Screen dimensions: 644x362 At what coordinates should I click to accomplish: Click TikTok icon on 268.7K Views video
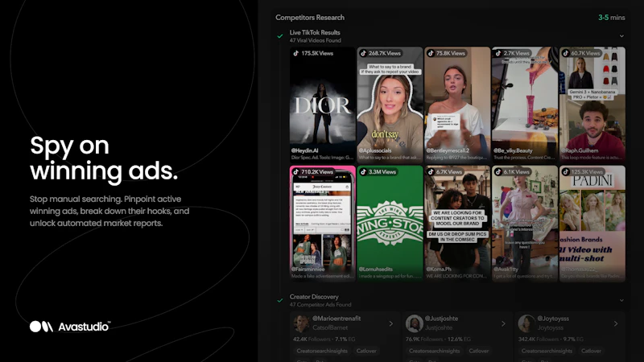click(363, 53)
